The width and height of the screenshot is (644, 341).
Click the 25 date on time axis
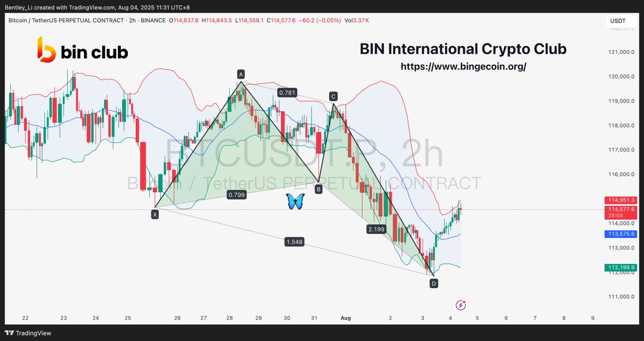pyautogui.click(x=128, y=318)
